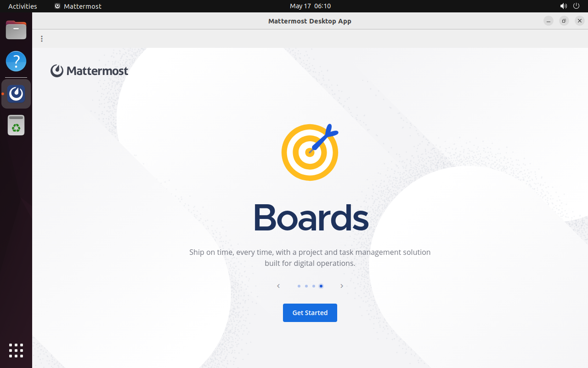Close the Mattermost Desktop App window
Image resolution: width=588 pixels, height=368 pixels.
[x=580, y=21]
